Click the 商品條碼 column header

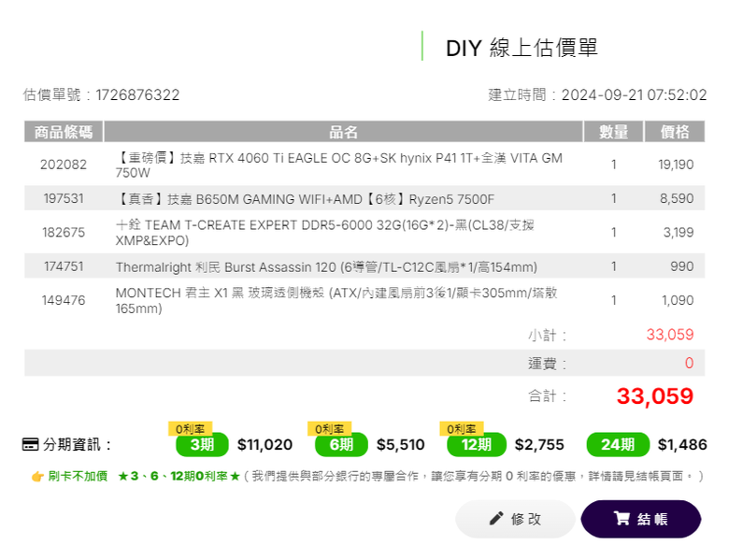pos(64,132)
